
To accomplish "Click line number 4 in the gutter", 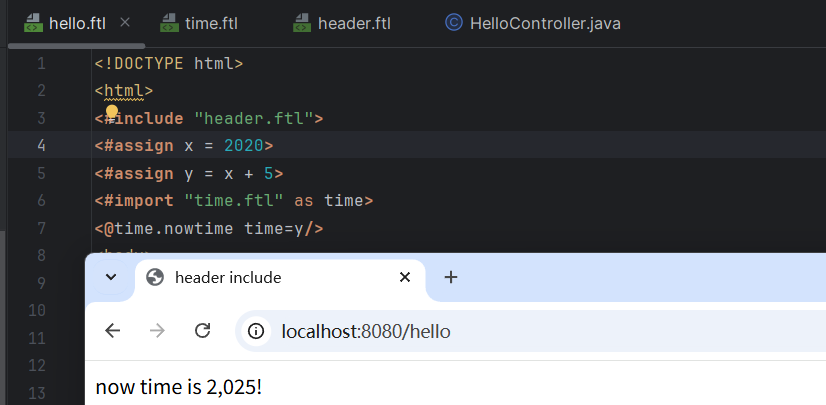I will 41,146.
